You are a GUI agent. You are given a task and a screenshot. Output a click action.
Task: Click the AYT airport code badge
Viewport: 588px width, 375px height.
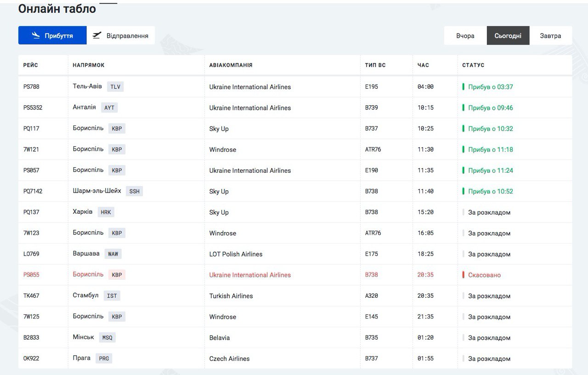[x=109, y=108]
